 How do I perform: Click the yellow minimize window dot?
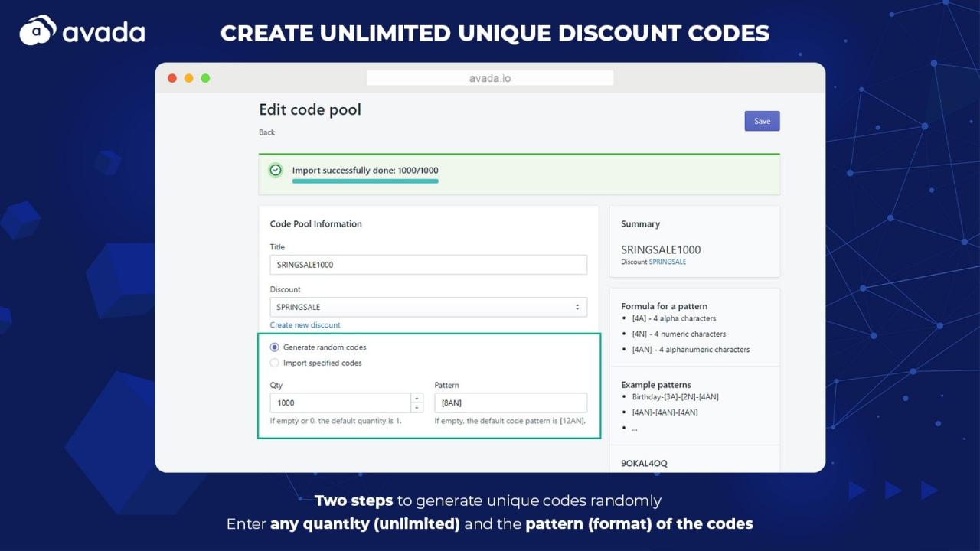tap(189, 78)
